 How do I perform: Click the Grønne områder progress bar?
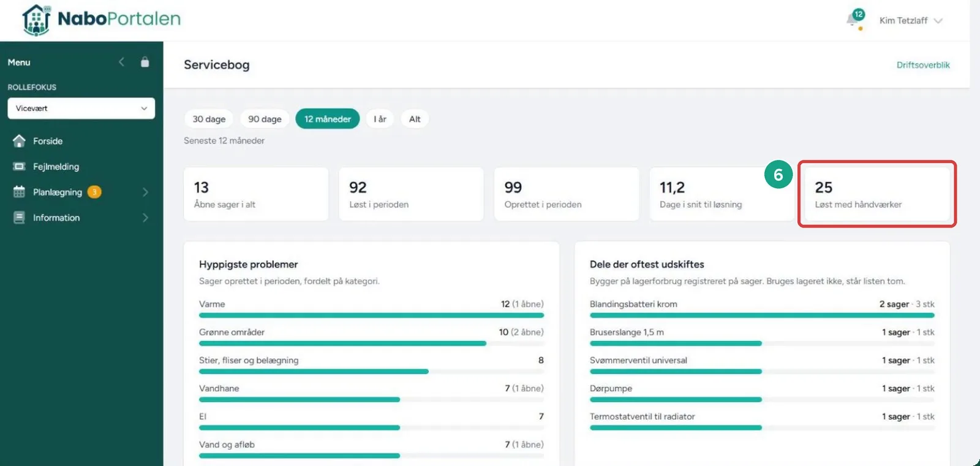pos(371,343)
